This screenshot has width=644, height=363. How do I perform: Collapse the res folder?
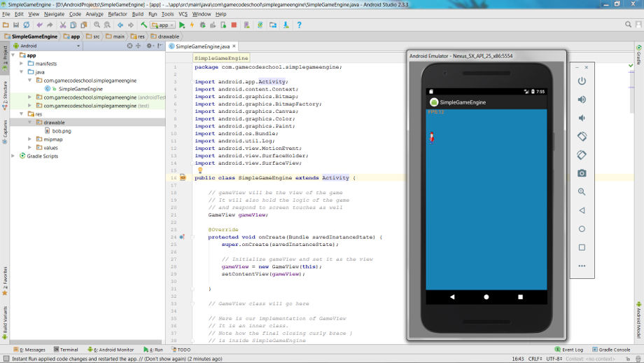click(22, 114)
